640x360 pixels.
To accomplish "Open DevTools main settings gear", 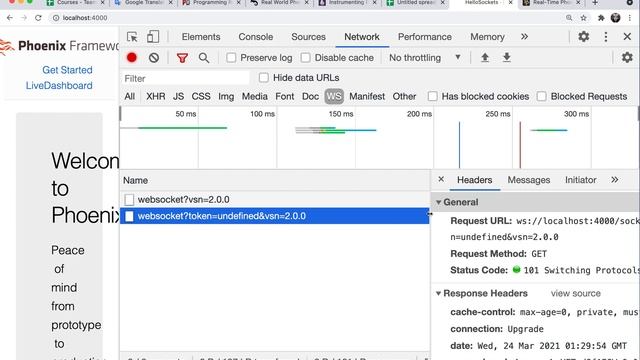I will pos(584,37).
